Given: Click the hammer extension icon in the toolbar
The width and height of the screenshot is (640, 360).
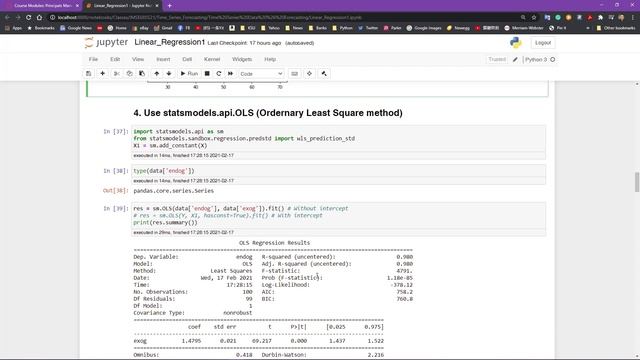Looking at the screenshot, I should point(324,73).
